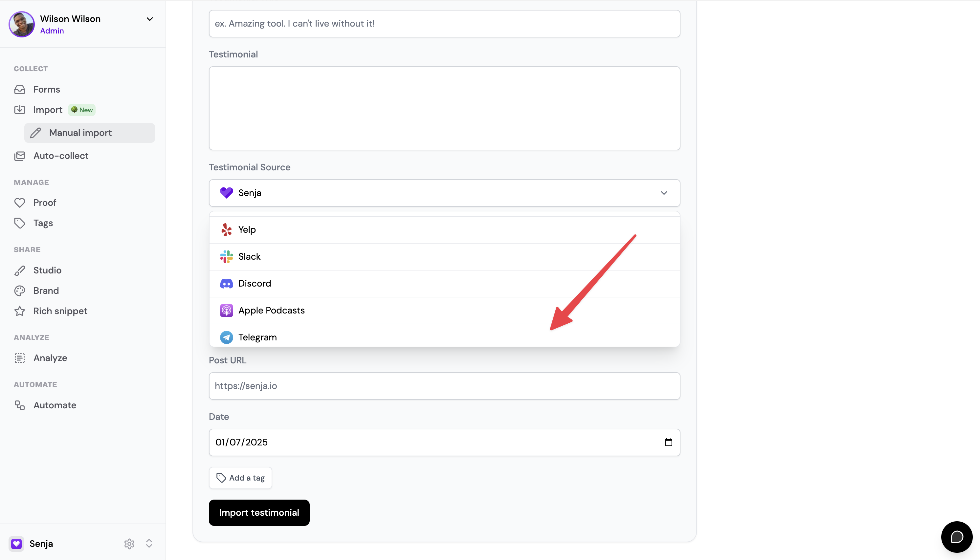
Task: Focus the Post URL input field
Action: coord(444,386)
